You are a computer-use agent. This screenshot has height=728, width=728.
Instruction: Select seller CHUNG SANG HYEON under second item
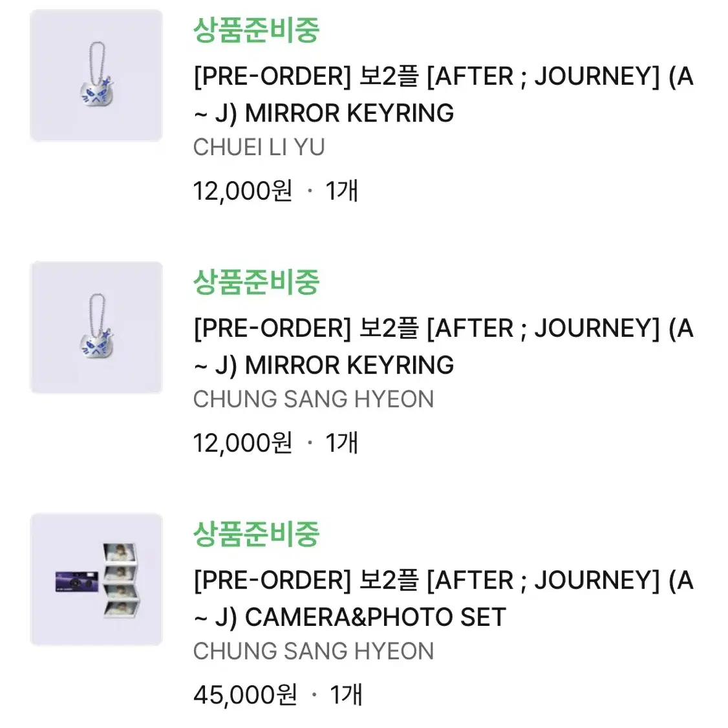(x=313, y=399)
